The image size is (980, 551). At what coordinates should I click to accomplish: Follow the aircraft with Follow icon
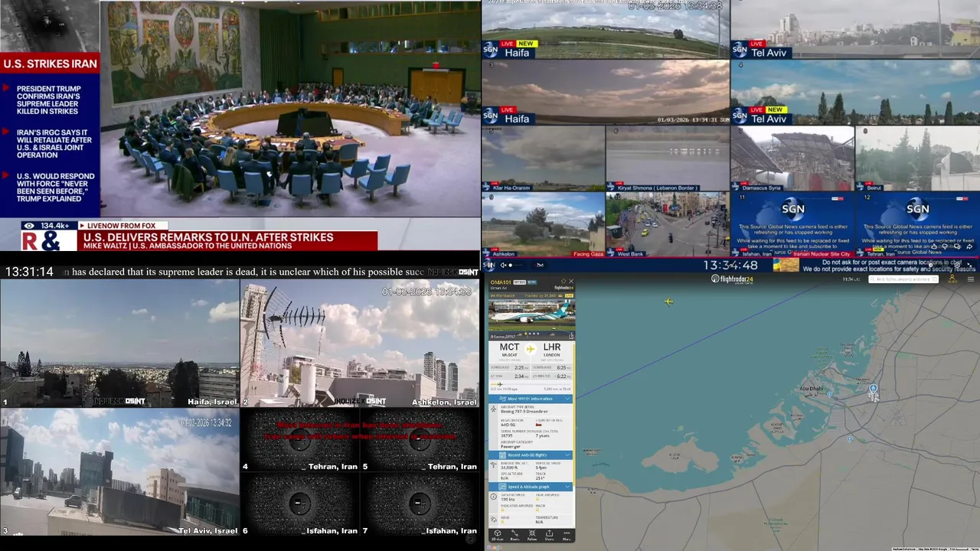[532, 535]
